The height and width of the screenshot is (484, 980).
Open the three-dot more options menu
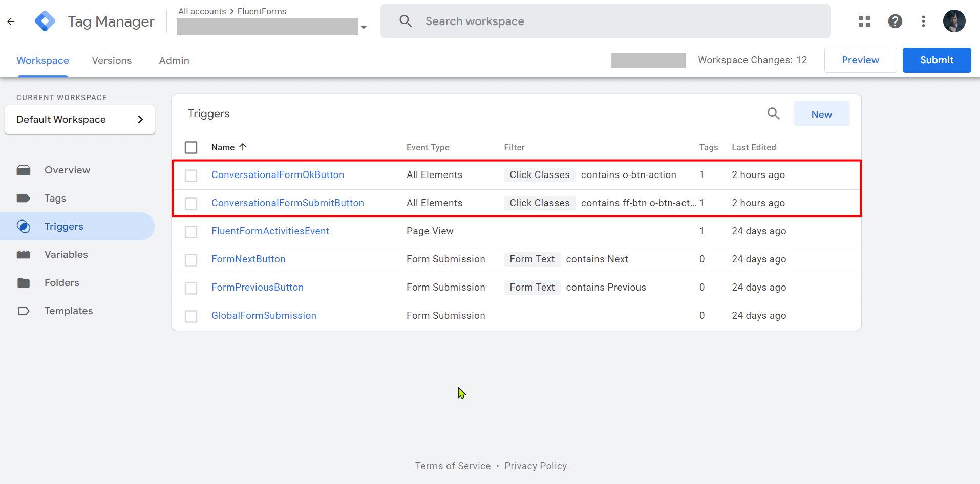(923, 21)
